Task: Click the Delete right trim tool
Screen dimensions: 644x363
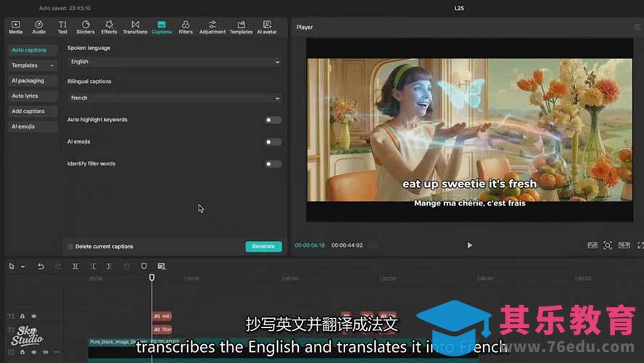Action: 110,266
